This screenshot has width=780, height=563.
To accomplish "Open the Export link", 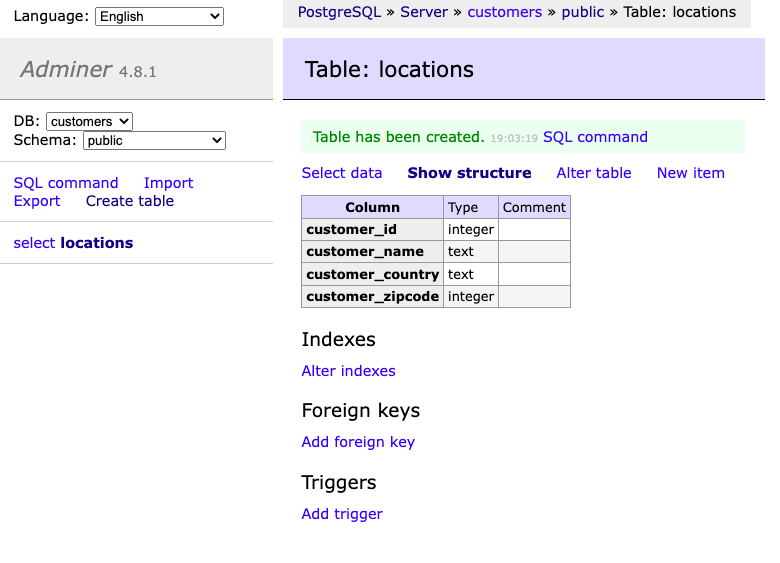I will click(37, 201).
